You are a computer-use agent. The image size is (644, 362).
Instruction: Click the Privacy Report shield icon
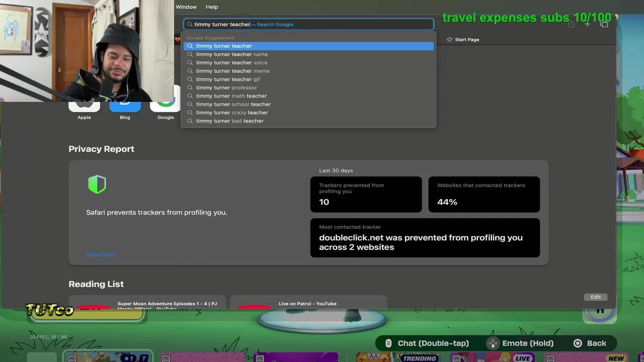click(97, 185)
